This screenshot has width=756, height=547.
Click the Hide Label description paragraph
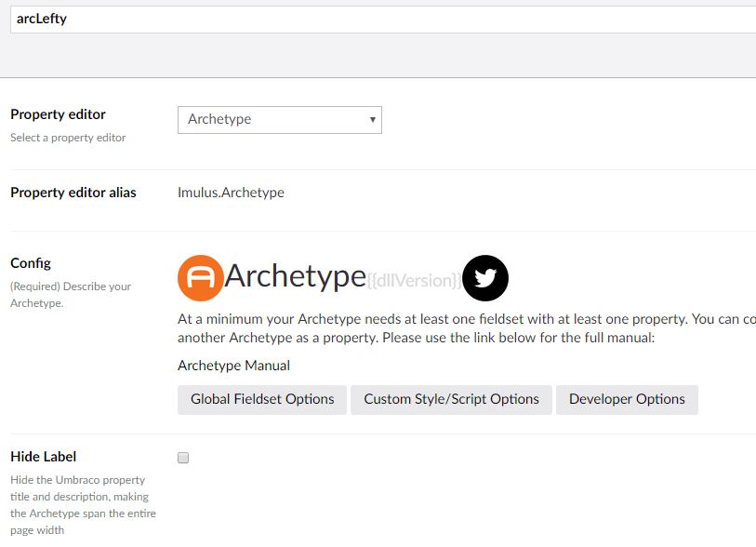point(83,505)
